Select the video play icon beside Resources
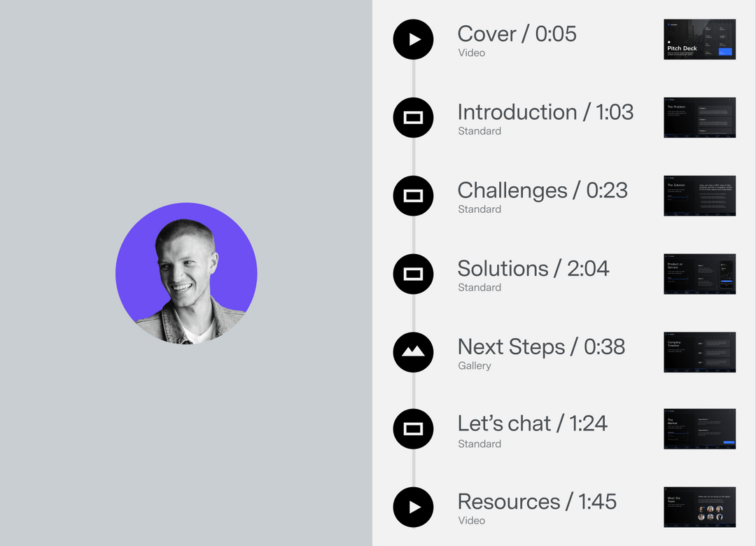The height and width of the screenshot is (546, 756). [x=413, y=507]
